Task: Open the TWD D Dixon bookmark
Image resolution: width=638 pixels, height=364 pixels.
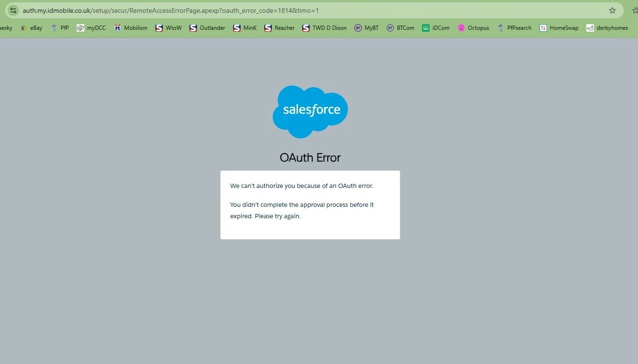Action: click(324, 28)
